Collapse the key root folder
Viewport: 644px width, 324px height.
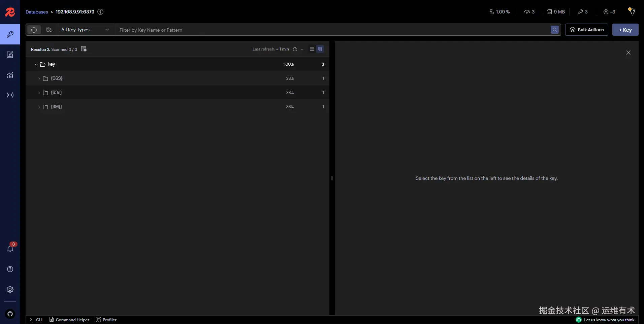(36, 64)
